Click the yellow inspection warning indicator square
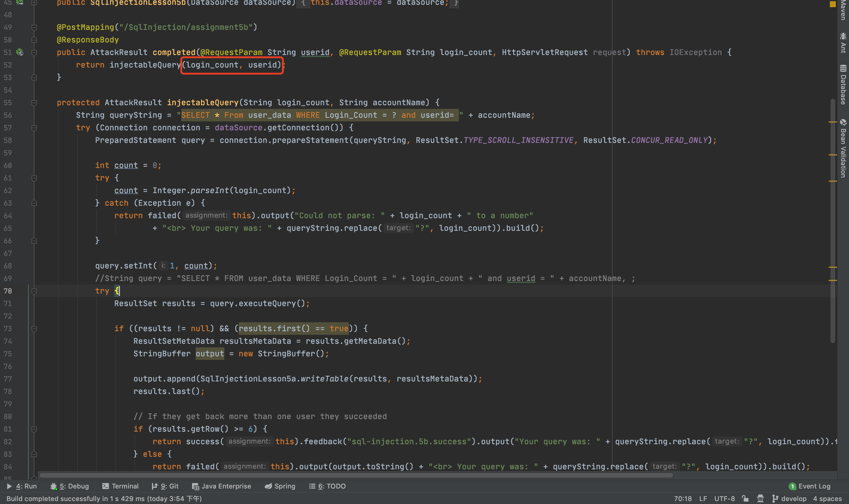Image resolution: width=849 pixels, height=504 pixels. [832, 4]
